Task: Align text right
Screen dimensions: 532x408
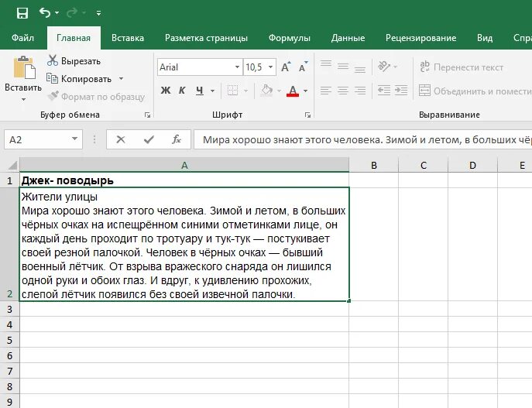Action: coord(360,91)
